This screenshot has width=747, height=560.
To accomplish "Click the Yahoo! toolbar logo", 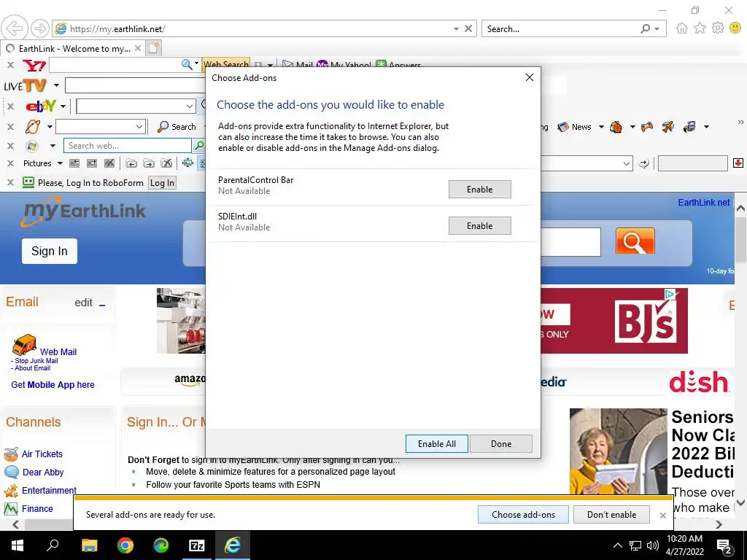I will (34, 65).
